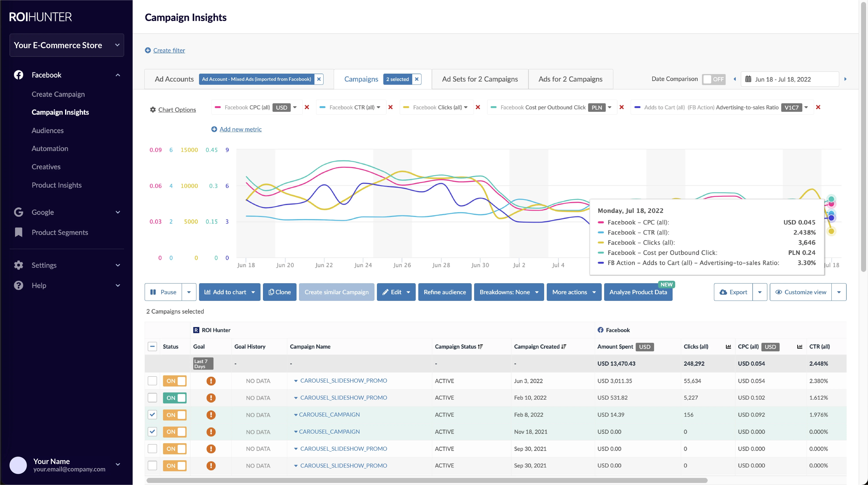
Task: Click the Create filter link
Action: (169, 50)
